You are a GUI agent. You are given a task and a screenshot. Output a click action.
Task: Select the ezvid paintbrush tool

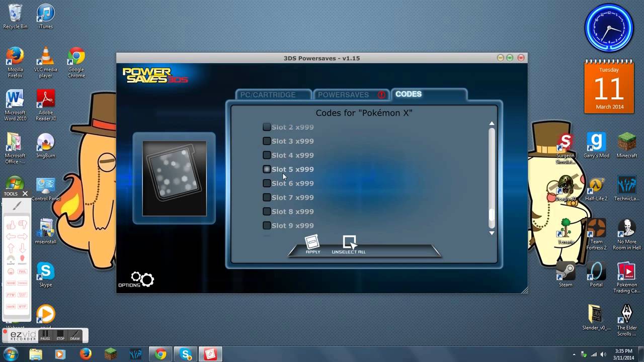pyautogui.click(x=17, y=206)
